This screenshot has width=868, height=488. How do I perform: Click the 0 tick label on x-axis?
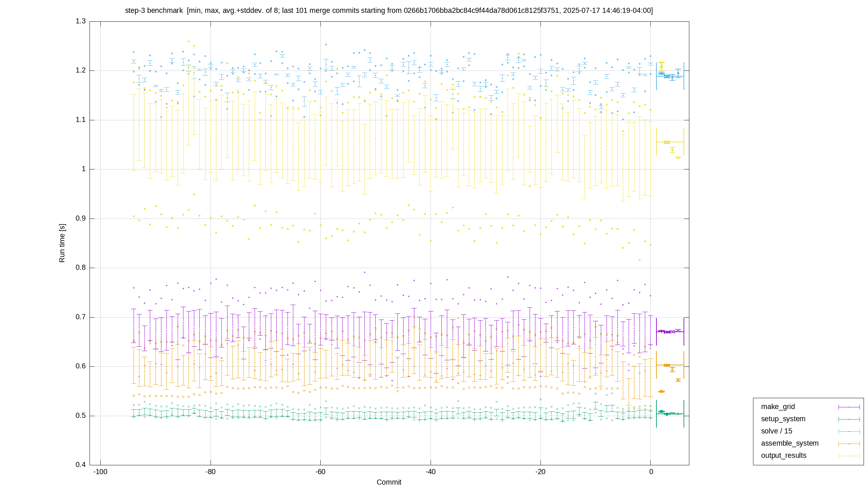pos(651,472)
